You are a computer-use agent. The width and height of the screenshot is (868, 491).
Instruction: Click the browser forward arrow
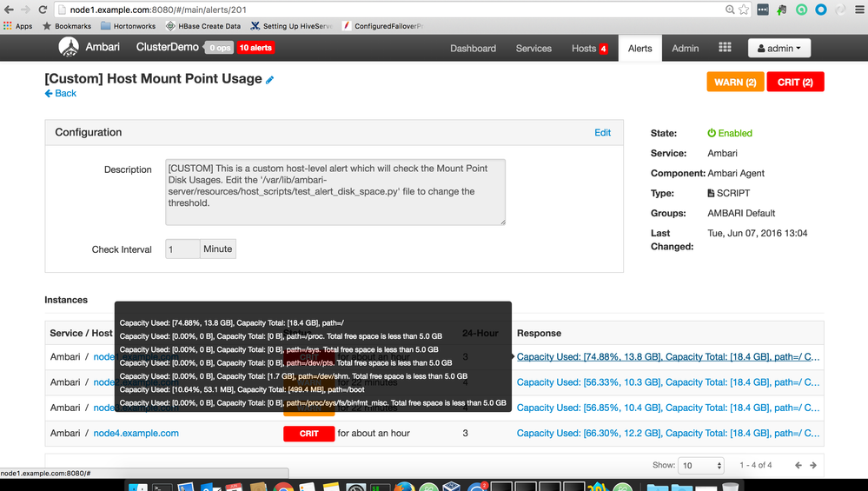pos(25,10)
